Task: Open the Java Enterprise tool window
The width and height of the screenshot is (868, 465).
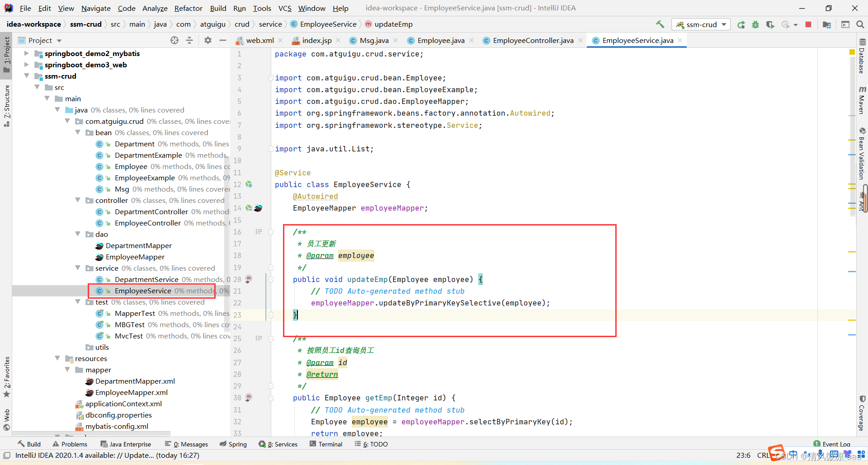Action: [126, 444]
